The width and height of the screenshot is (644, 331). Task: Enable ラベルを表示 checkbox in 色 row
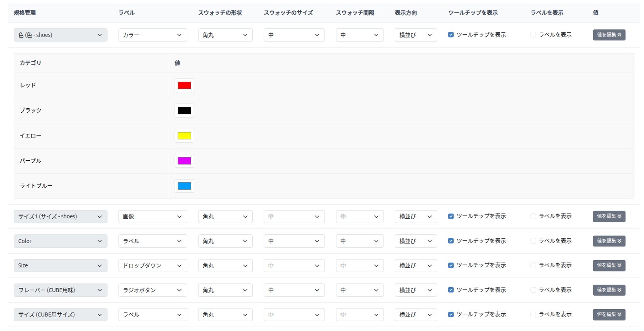tap(533, 35)
